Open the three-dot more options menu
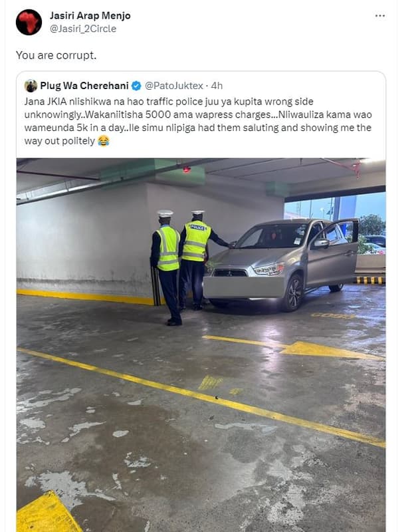The width and height of the screenshot is (410, 532). (380, 16)
